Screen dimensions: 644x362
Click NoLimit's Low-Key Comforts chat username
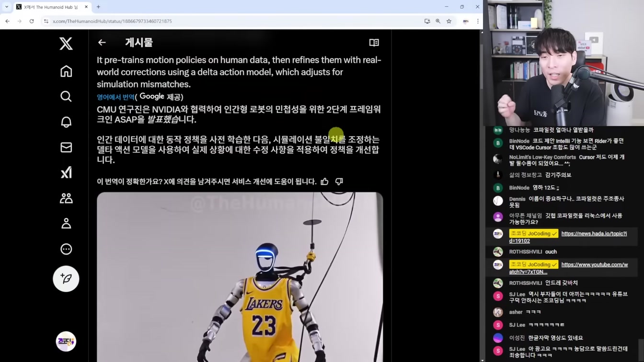(x=542, y=158)
